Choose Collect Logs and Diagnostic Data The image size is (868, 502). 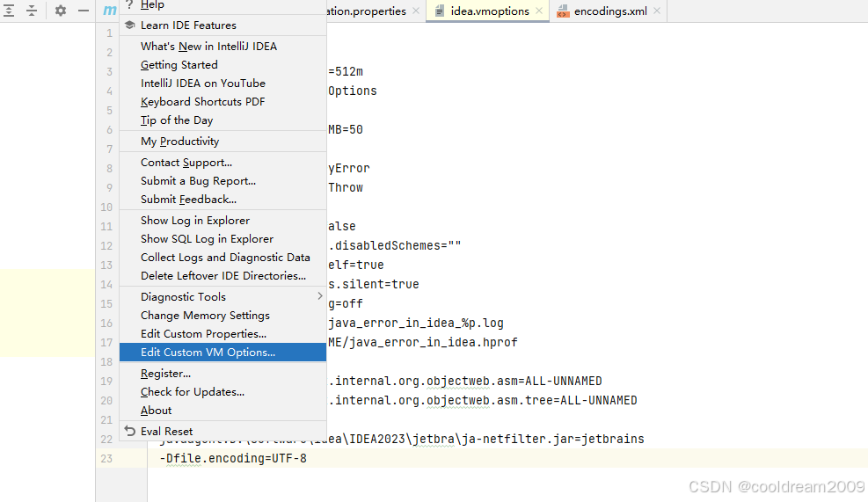(x=222, y=258)
